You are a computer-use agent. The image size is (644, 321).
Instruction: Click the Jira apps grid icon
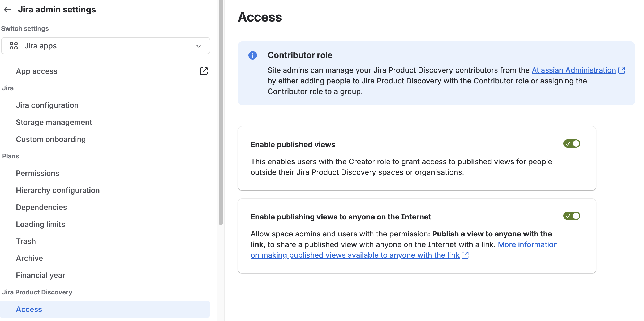pyautogui.click(x=14, y=46)
